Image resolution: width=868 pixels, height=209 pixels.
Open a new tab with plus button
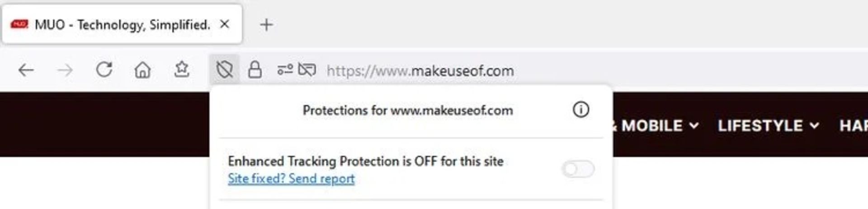267,25
